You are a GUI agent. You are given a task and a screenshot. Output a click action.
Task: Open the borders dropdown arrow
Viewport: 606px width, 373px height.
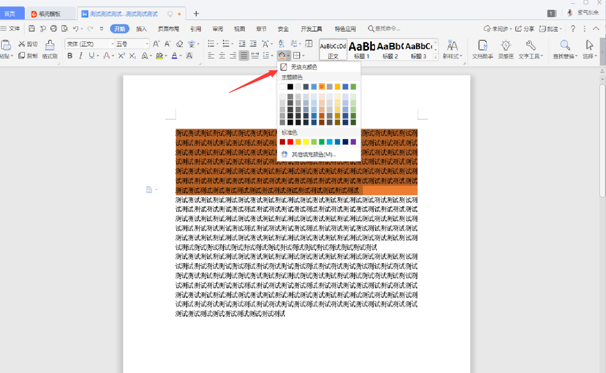pos(303,56)
